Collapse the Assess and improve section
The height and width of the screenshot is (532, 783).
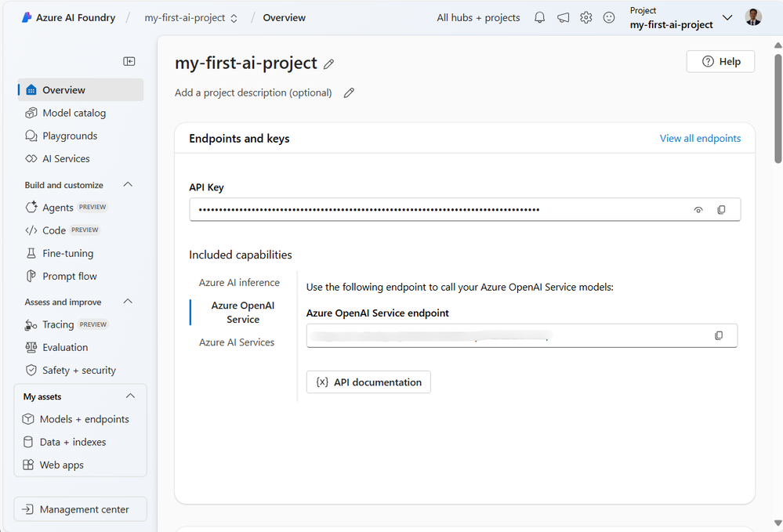click(128, 302)
